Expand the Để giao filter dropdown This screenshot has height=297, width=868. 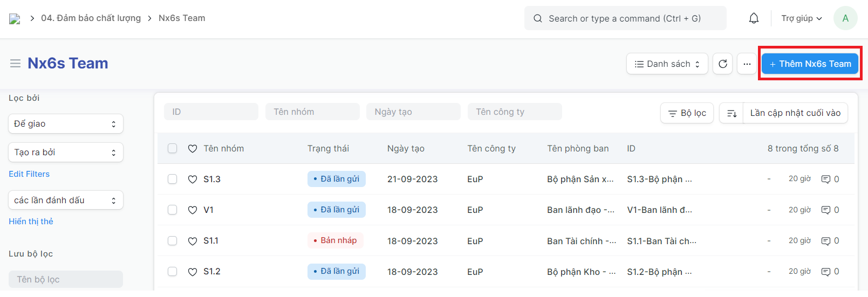point(66,124)
